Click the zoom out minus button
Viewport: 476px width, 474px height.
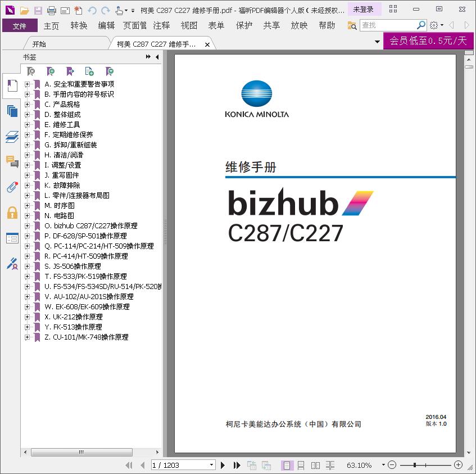(x=392, y=465)
